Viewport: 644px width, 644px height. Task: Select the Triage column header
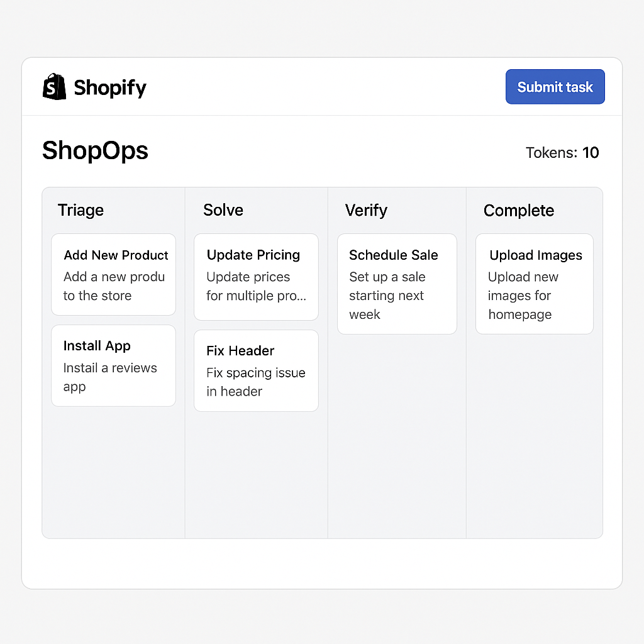[80, 210]
